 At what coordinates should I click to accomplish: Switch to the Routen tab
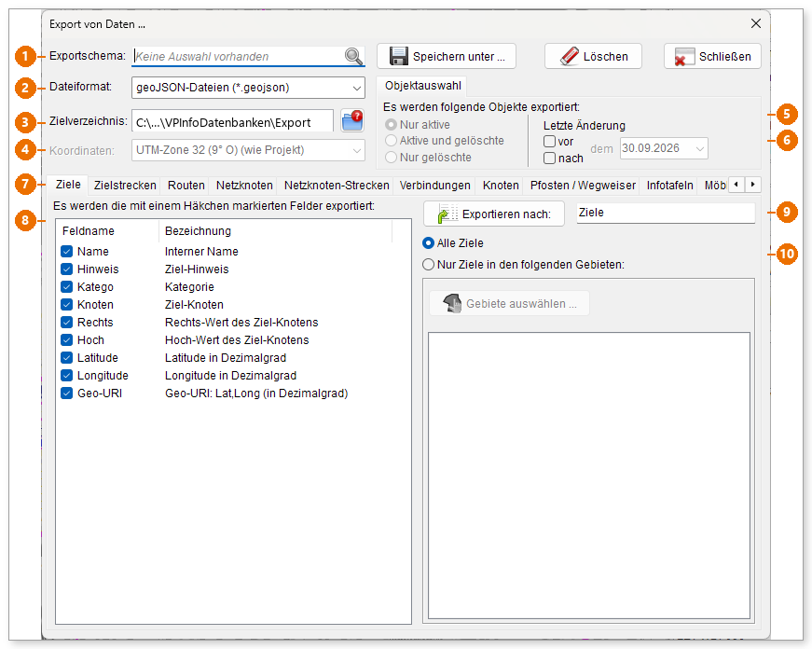[186, 186]
